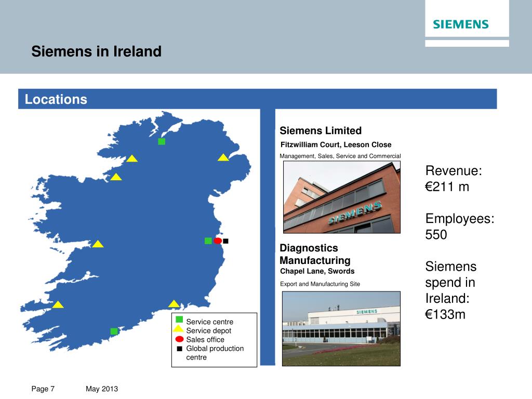
Task: Click the Siemens logo
Action: click(460, 24)
